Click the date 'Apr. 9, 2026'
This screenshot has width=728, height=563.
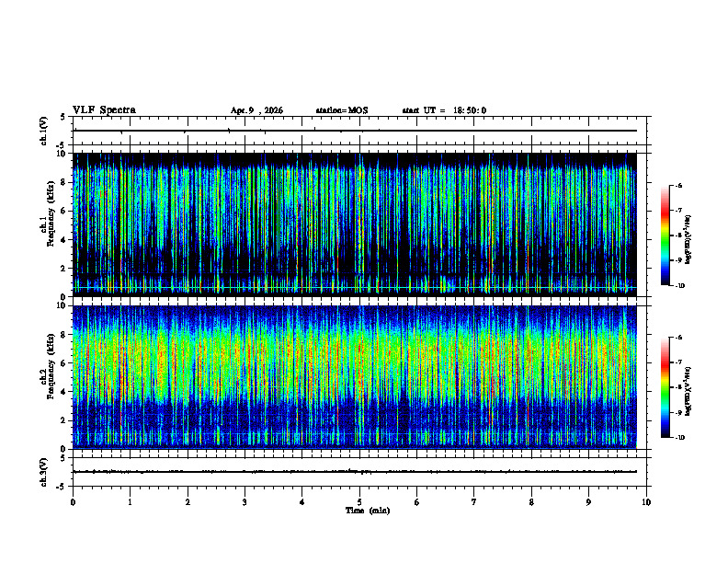click(x=256, y=110)
